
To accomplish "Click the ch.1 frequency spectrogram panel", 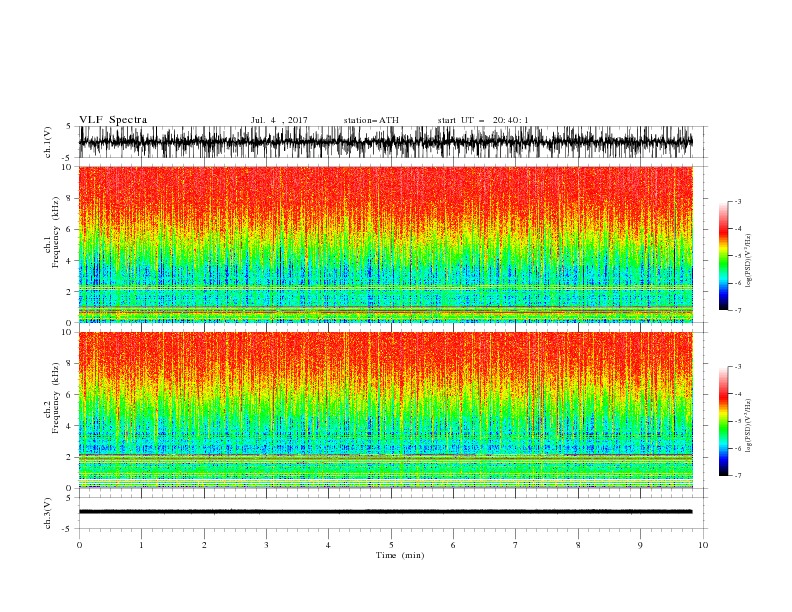I will pos(386,244).
